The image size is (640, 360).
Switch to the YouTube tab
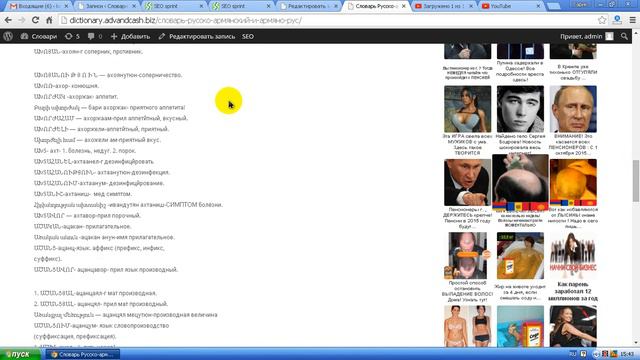coord(511,6)
